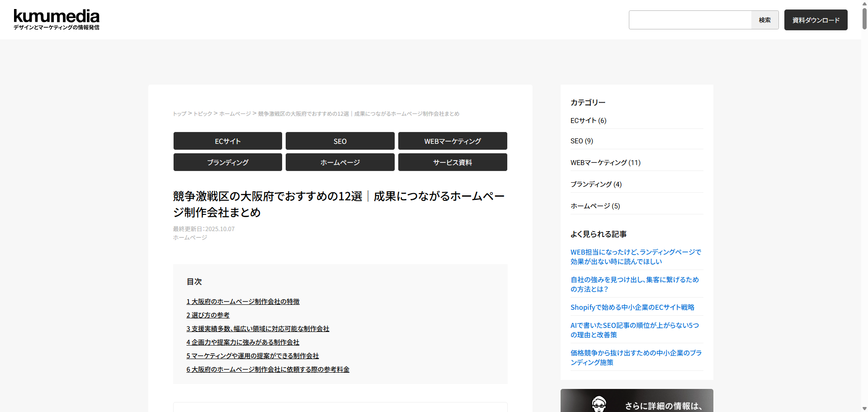Click the search input field
The width and height of the screenshot is (868, 412).
point(690,20)
